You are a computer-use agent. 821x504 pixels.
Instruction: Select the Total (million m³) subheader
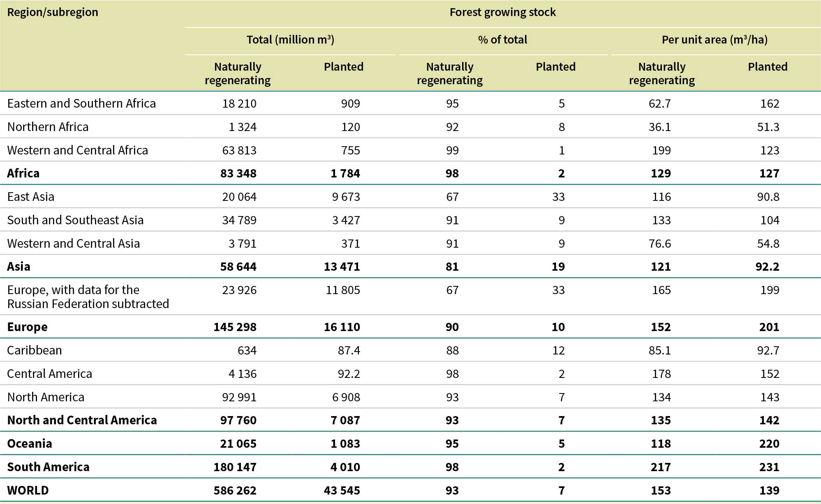click(x=290, y=40)
